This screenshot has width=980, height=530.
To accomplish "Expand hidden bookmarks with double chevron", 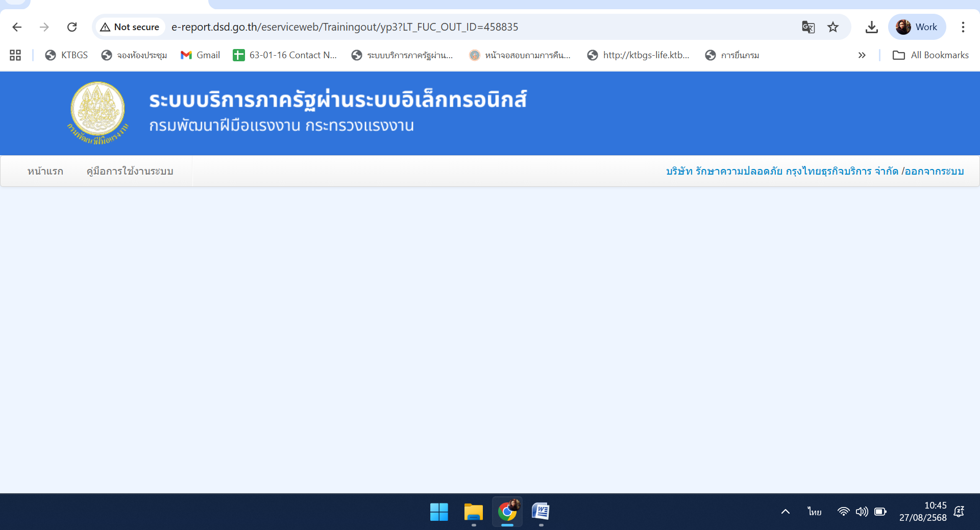I will tap(862, 55).
